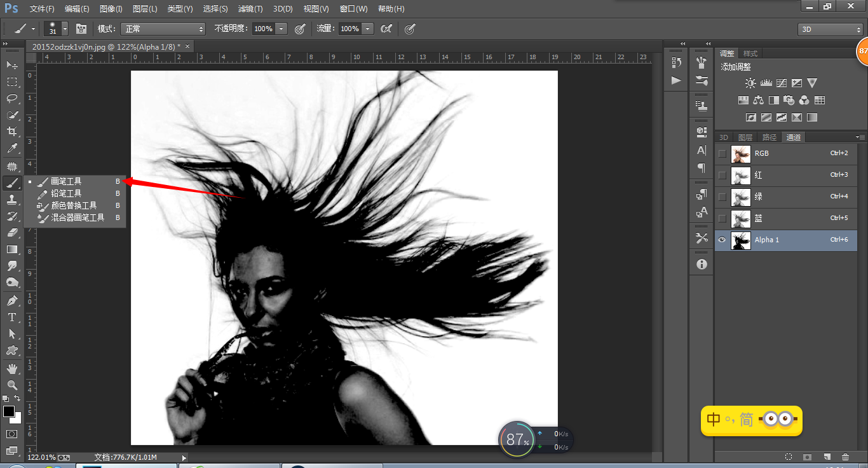The image size is (868, 468).
Task: Select the Alpha 1 channel thumbnail
Action: (x=740, y=240)
